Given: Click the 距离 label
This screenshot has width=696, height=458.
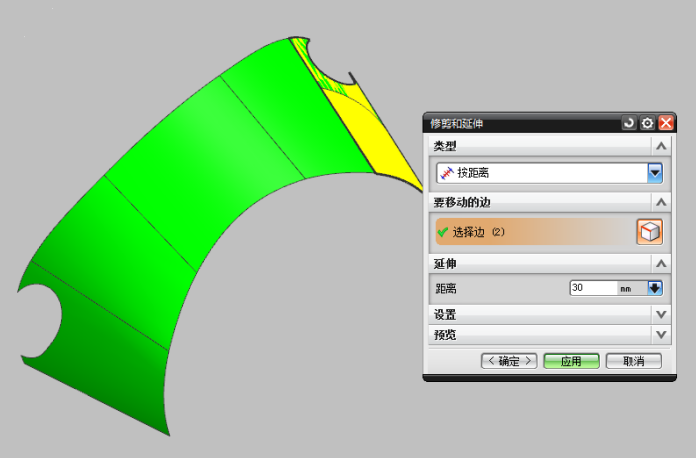Looking at the screenshot, I should pyautogui.click(x=446, y=288).
